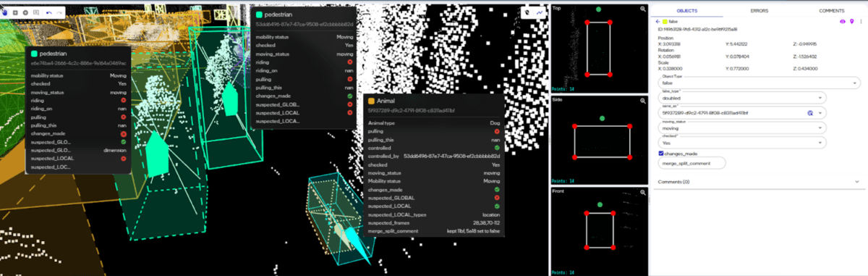Select the hand pan tool
The height and width of the screenshot is (276, 868).
[5, 12]
